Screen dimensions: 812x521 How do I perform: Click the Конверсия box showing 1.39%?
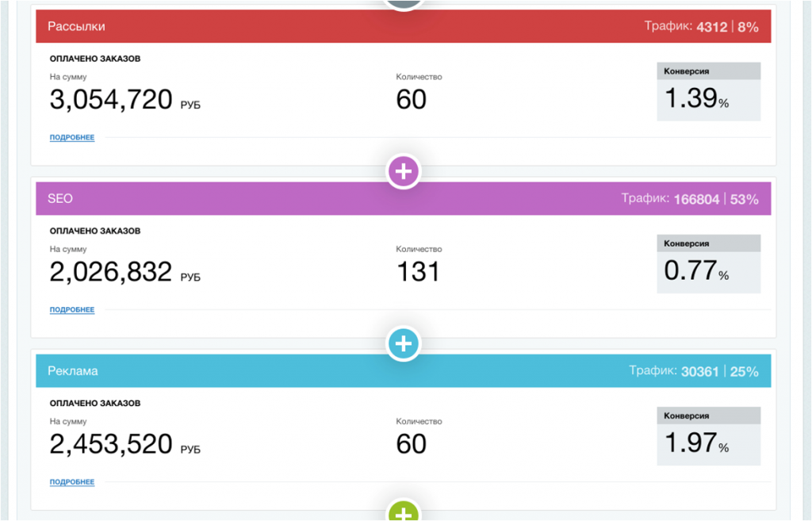708,92
